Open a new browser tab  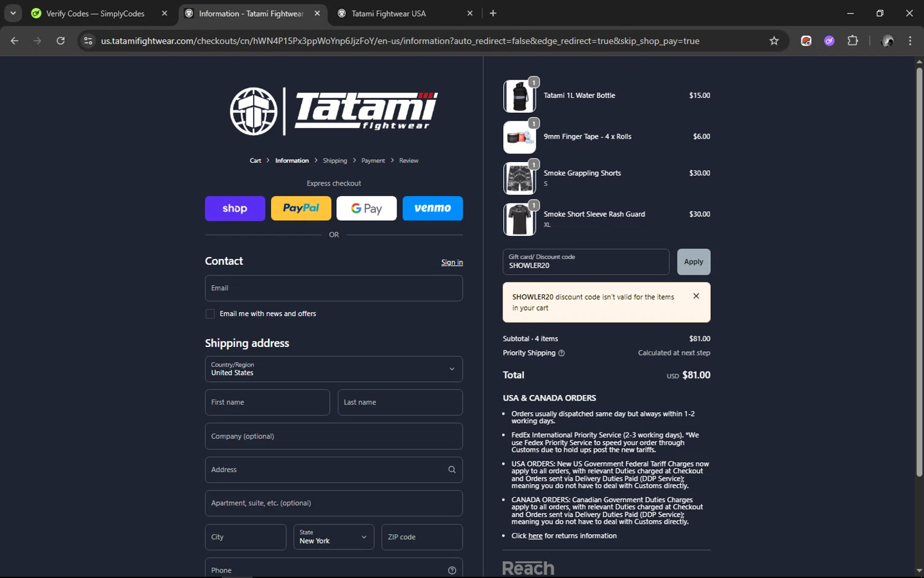[493, 13]
